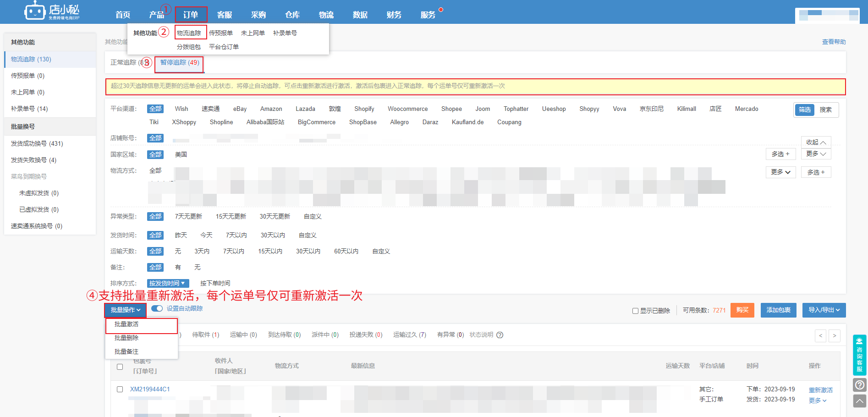Click the floating help question-mark button
The image size is (868, 417).
pyautogui.click(x=860, y=385)
